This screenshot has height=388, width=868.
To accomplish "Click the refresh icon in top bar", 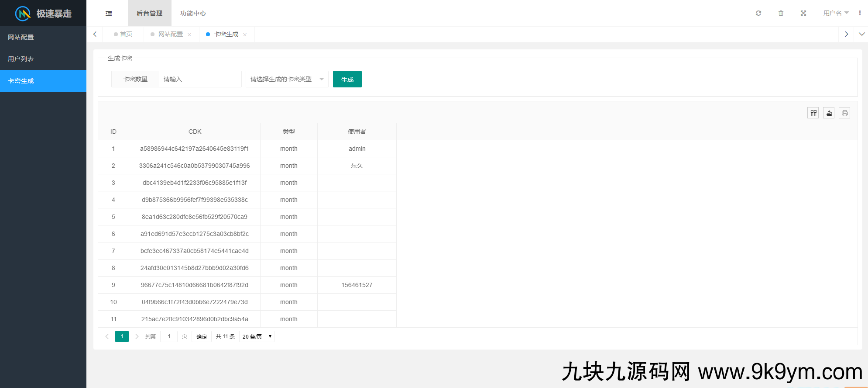I will [758, 13].
